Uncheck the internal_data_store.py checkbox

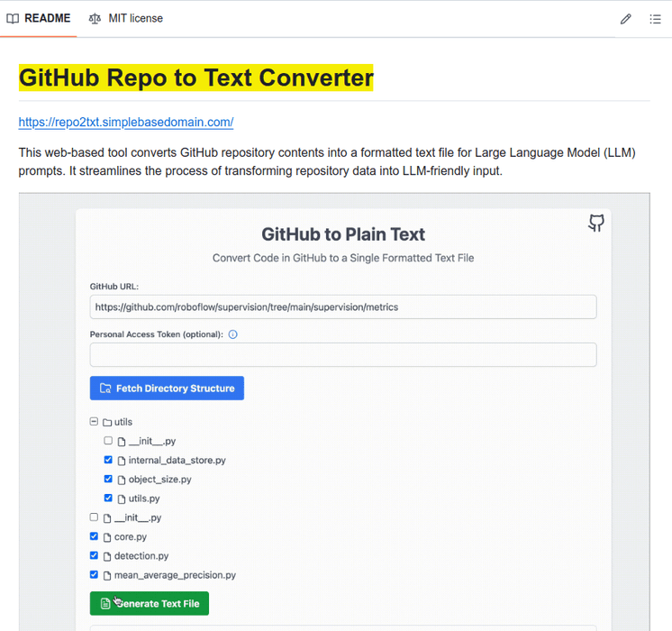click(108, 460)
